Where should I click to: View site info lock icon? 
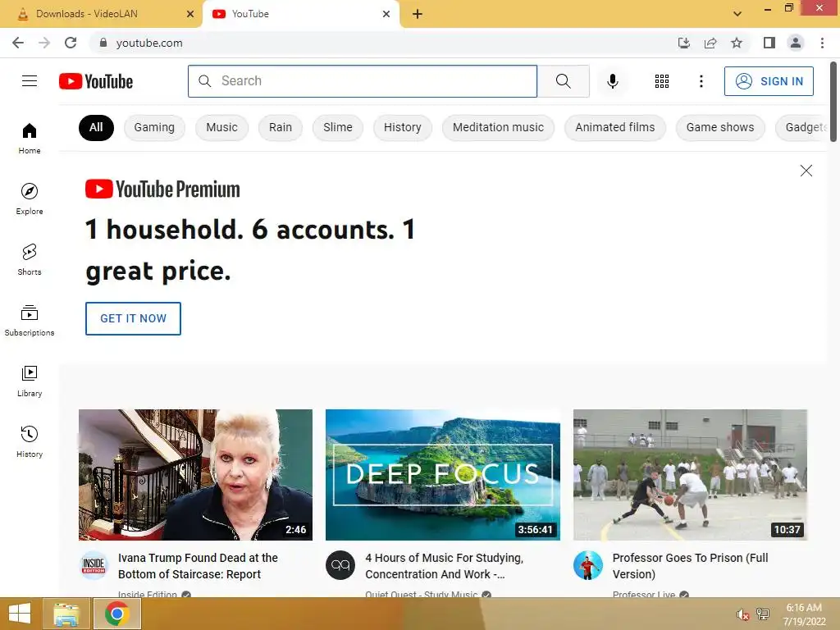[x=103, y=43]
